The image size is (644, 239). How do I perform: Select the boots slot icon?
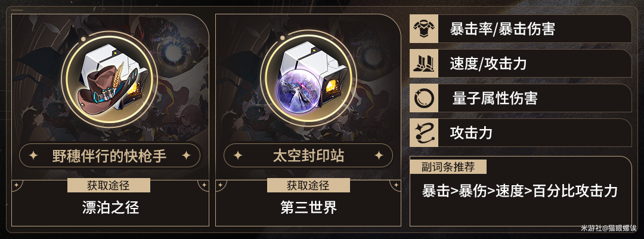pos(424,63)
